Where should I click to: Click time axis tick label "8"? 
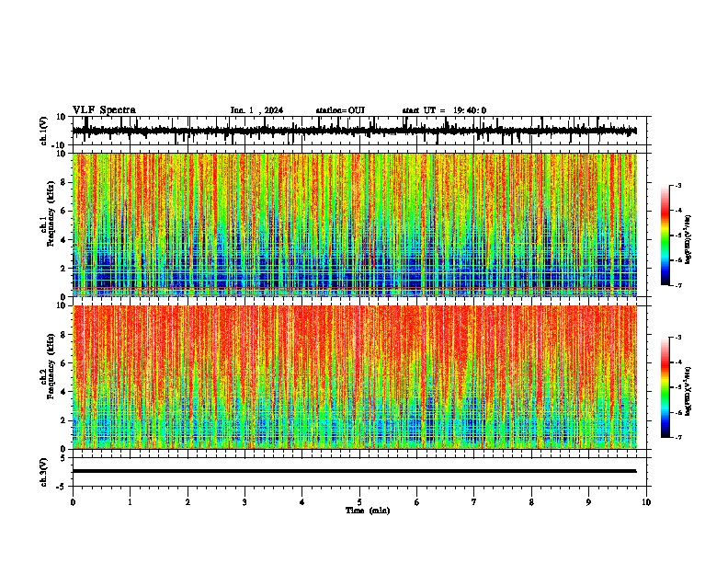pyautogui.click(x=531, y=502)
